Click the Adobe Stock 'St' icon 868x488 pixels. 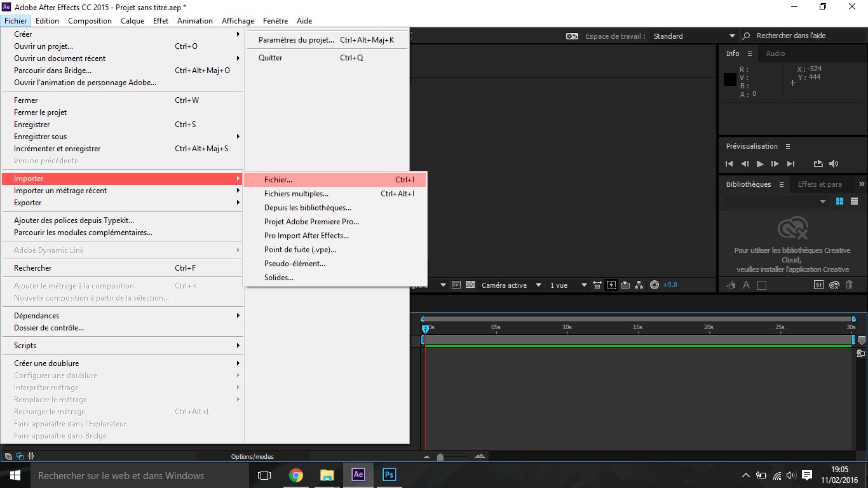coord(818,285)
